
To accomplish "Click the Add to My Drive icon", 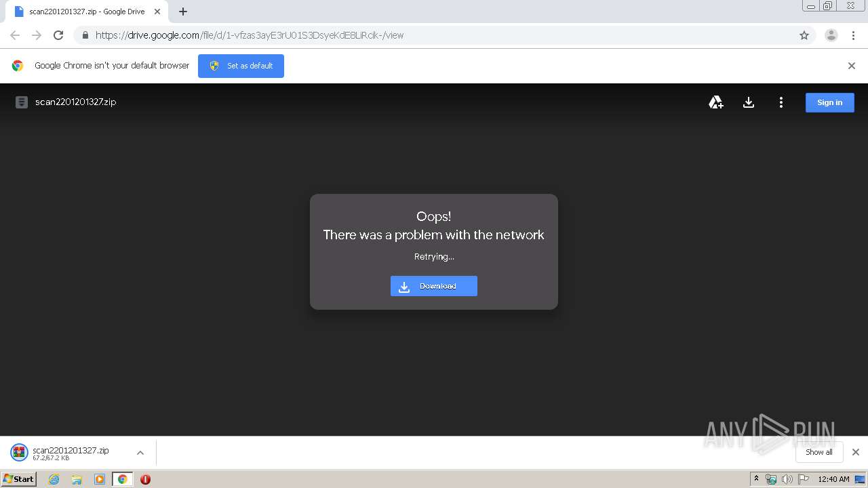I will [x=716, y=102].
